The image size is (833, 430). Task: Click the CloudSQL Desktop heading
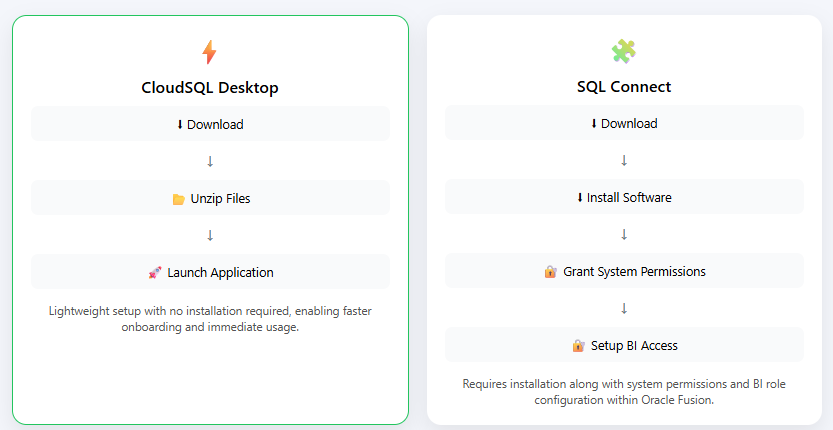tap(210, 88)
